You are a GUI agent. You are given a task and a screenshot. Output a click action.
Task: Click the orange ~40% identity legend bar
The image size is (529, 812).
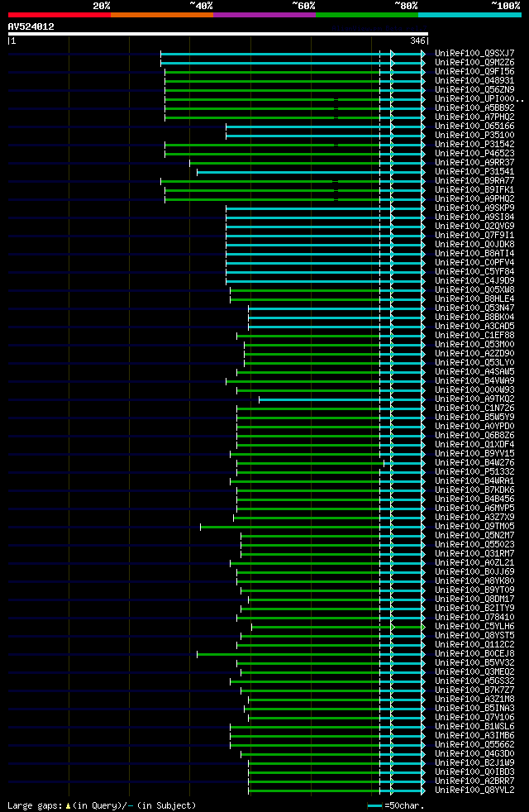click(x=162, y=15)
